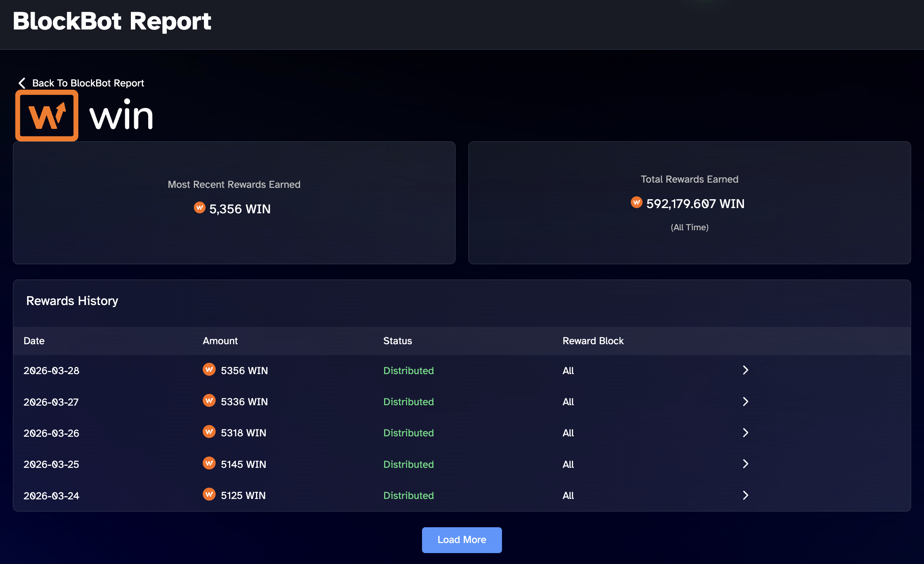
Task: Click WIN coin icon beside 5,356 WIN
Action: 199,208
